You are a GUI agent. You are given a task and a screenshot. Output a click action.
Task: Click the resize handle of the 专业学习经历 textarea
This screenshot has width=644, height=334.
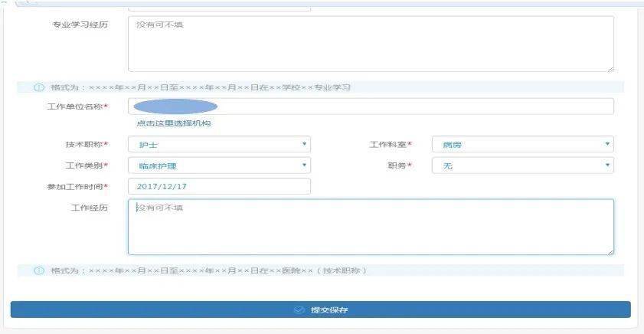(x=610, y=68)
